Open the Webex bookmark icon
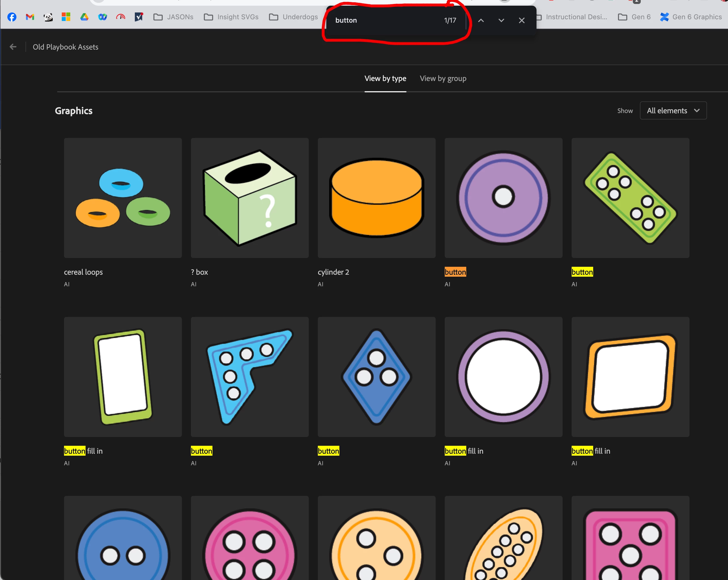Image resolution: width=728 pixels, height=580 pixels. coord(103,17)
